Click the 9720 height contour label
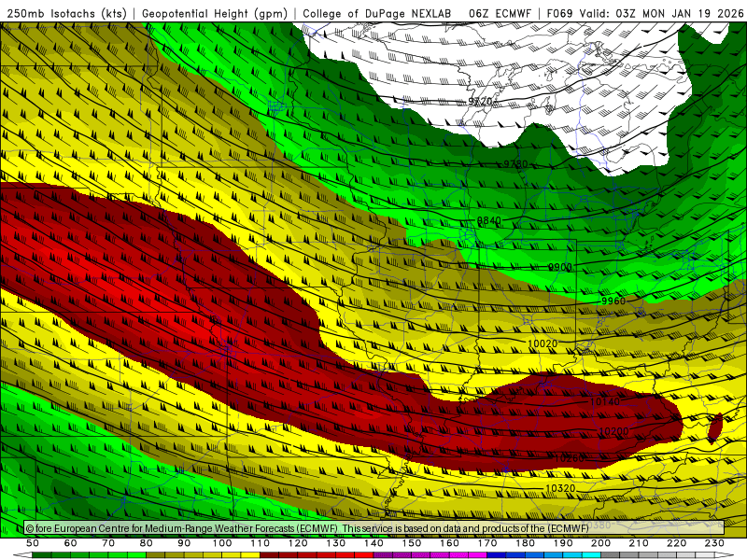Screen dimensions: 747x560 pos(480,102)
